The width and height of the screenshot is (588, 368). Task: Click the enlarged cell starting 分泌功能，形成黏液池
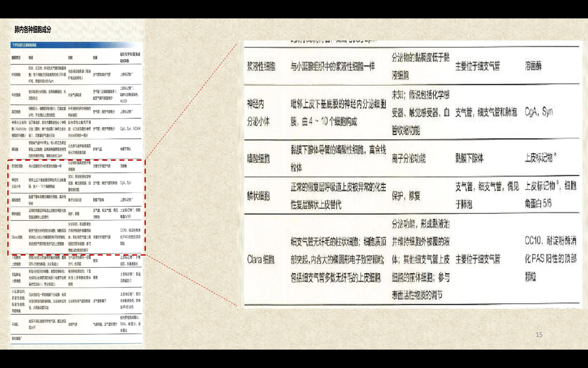[421, 260]
